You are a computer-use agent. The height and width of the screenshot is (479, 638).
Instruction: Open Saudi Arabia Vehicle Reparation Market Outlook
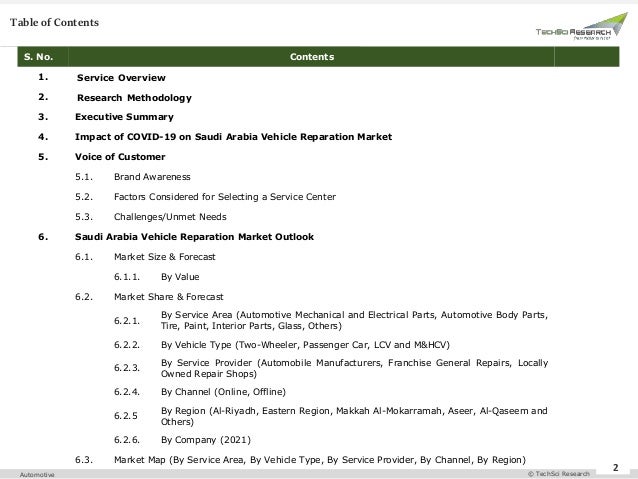click(194, 237)
